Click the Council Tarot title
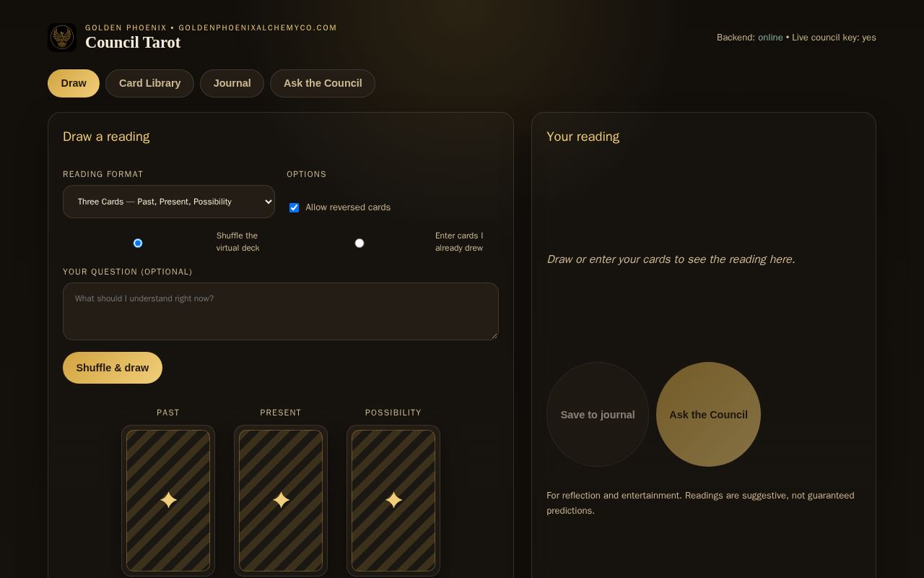Screen dimensions: 924x578 pos(133,42)
